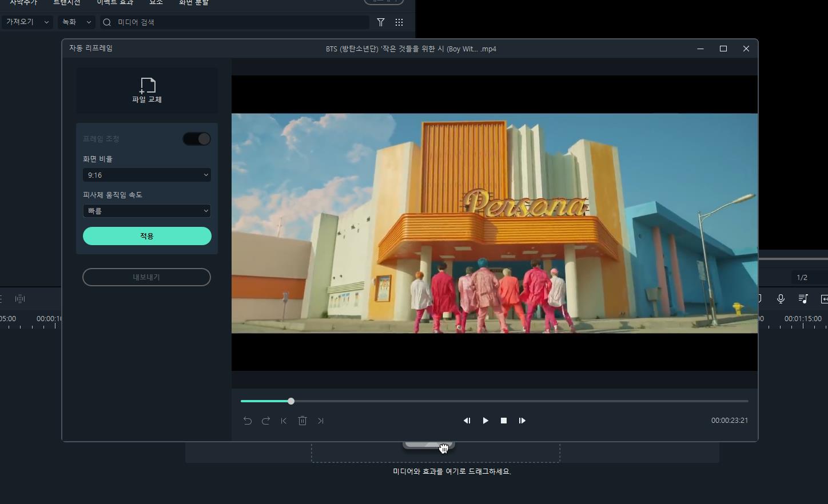Open the 가져오기 import dropdown
828x504 pixels.
pyautogui.click(x=27, y=22)
